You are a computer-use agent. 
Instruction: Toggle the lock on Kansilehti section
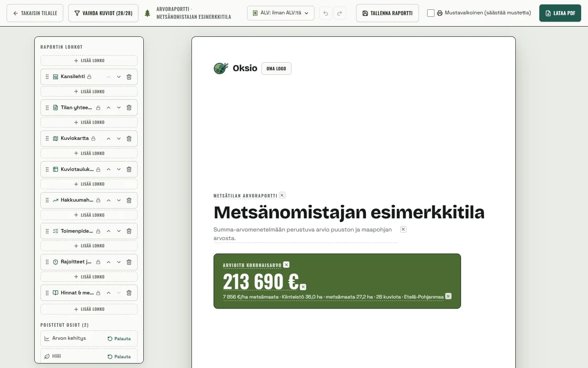(x=89, y=77)
